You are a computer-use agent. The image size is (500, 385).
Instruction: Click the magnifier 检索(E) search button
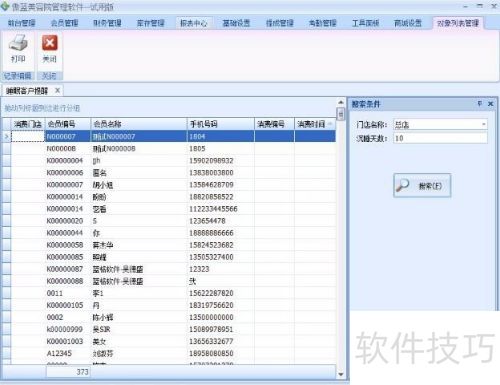[x=422, y=185]
